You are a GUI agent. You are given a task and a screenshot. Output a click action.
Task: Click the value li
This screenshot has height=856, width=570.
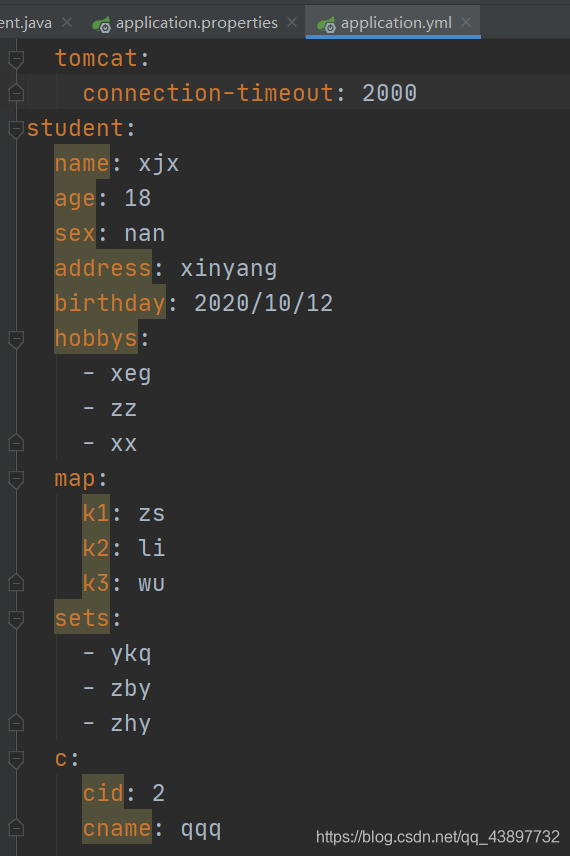152,549
